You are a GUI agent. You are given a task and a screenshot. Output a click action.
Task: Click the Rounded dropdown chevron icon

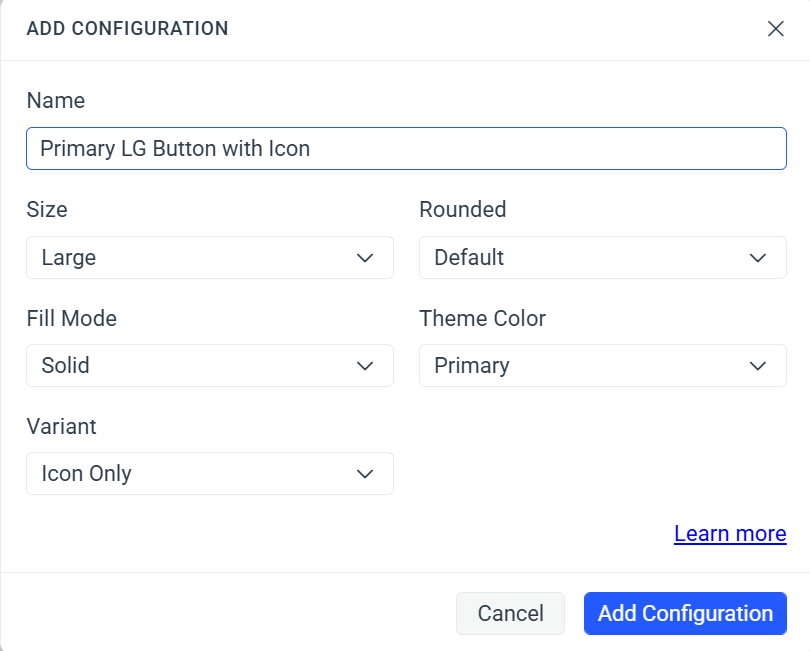(x=758, y=257)
